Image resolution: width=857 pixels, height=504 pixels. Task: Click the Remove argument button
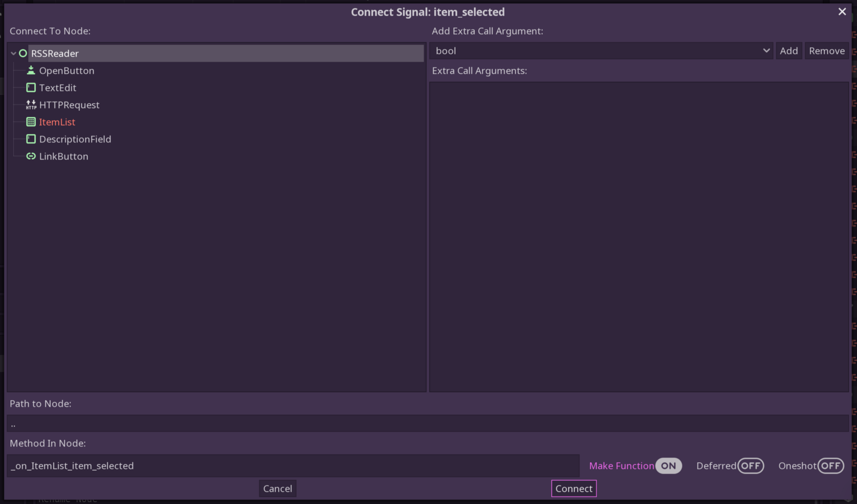tap(826, 51)
